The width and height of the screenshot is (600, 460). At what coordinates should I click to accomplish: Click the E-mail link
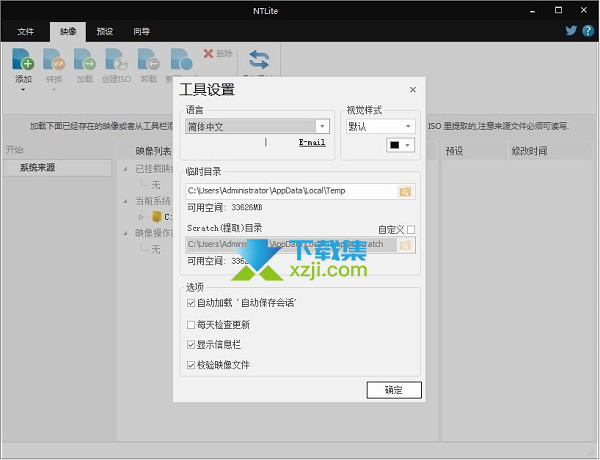[x=312, y=142]
